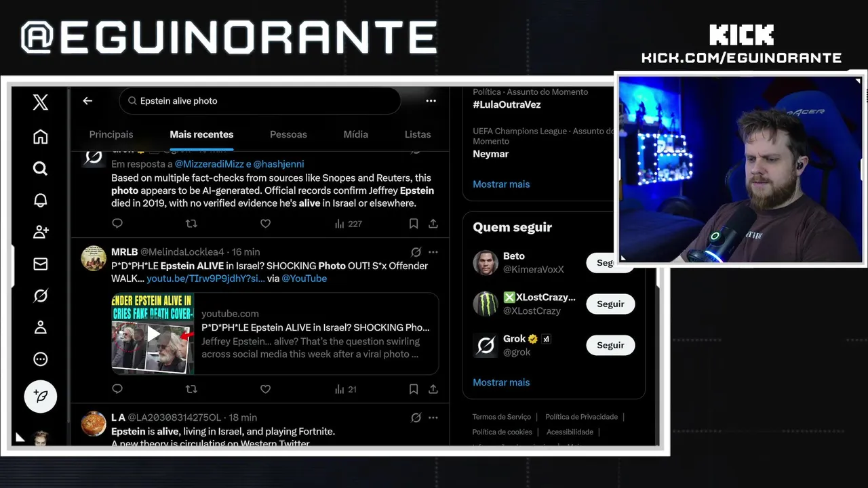Open the @YouTube mention link

pyautogui.click(x=304, y=279)
